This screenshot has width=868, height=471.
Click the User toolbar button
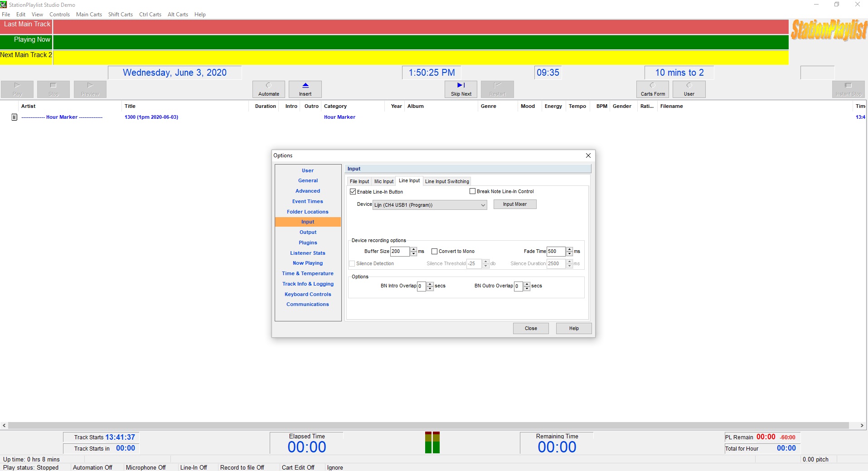tap(689, 89)
